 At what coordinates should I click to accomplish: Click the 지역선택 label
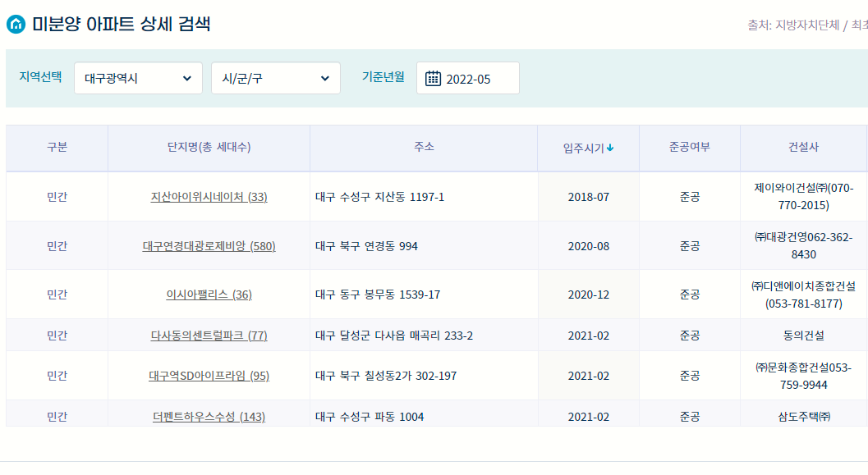pos(40,77)
